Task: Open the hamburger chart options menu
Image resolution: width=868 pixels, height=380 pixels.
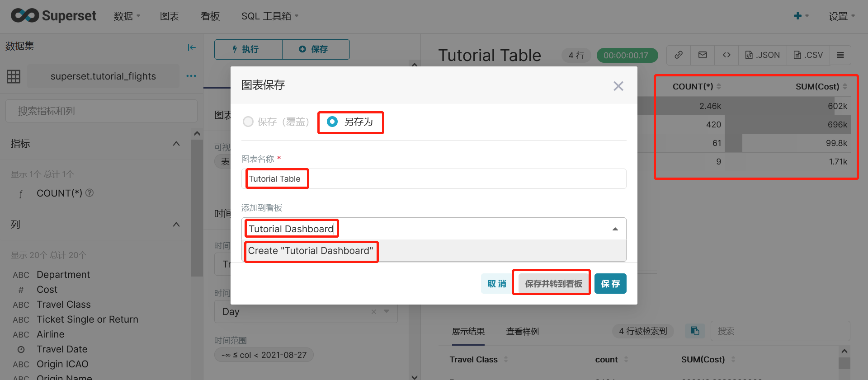Action: pos(840,55)
